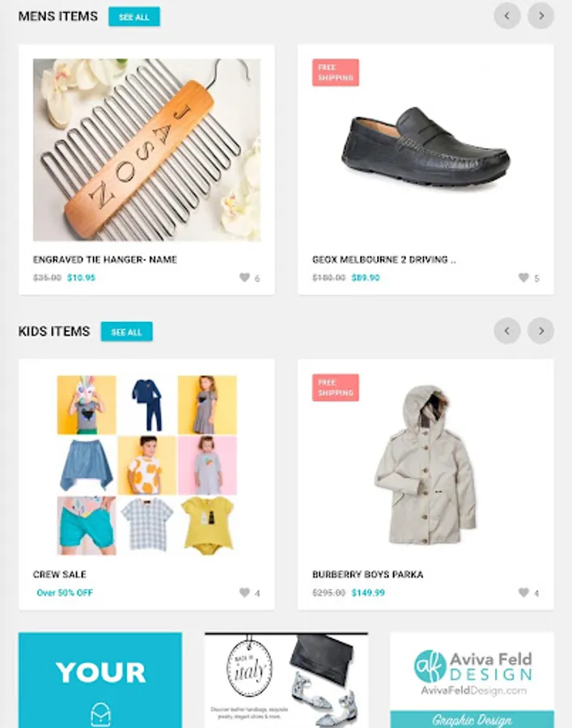Viewport: 572px width, 728px height.
Task: Select the Over 50% OFF offer text
Action: [65, 592]
